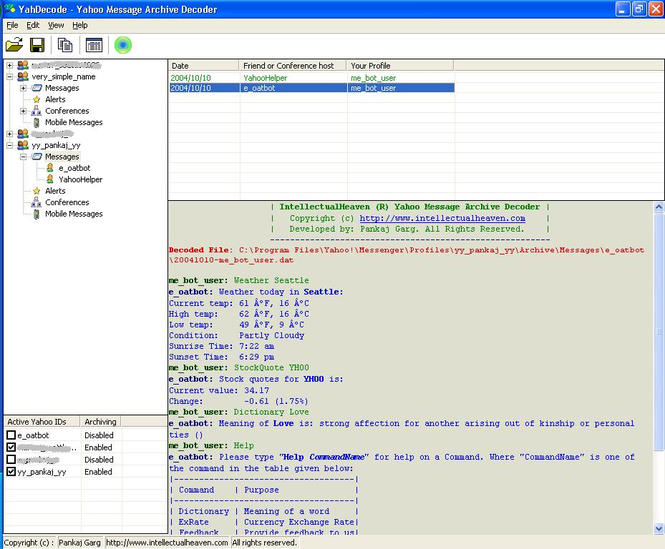
Task: Expand the second blurred account node
Action: click(10, 134)
